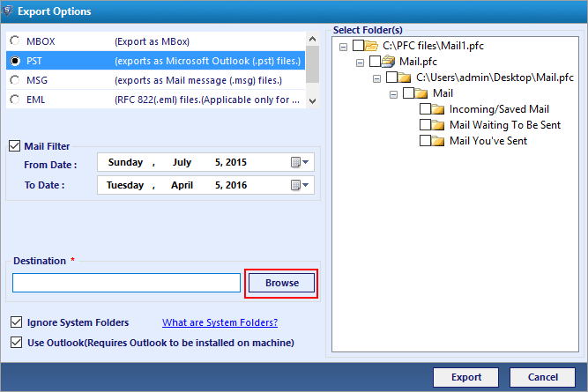Screen dimensions: 588x392
Task: Click the Mail Waiting To Be Sent folder icon
Action: (437, 125)
